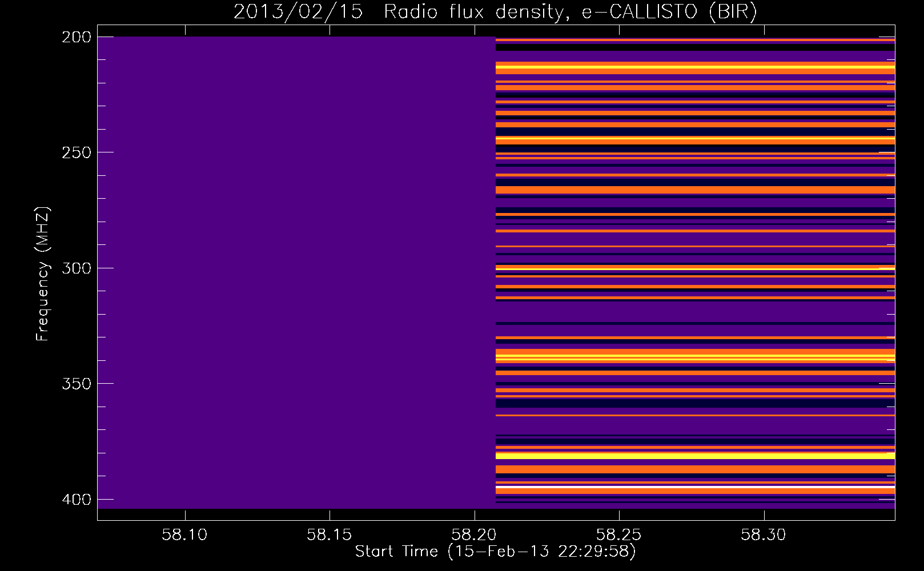
Task: Click the 58.25 time tick label
Action: pos(619,535)
